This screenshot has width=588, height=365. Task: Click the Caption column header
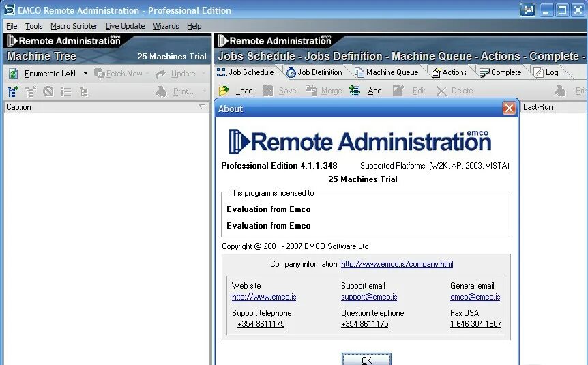106,107
